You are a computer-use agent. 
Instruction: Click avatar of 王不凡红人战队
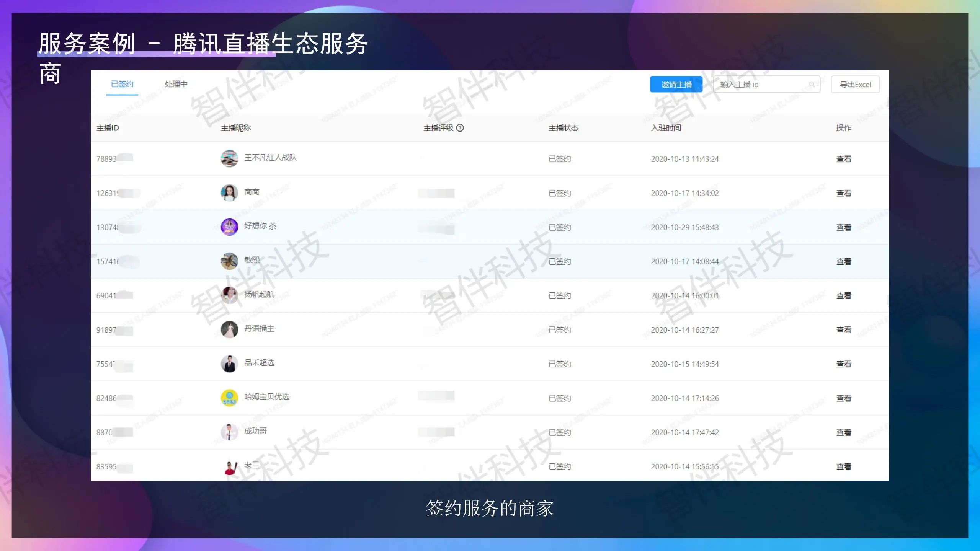[x=229, y=158]
